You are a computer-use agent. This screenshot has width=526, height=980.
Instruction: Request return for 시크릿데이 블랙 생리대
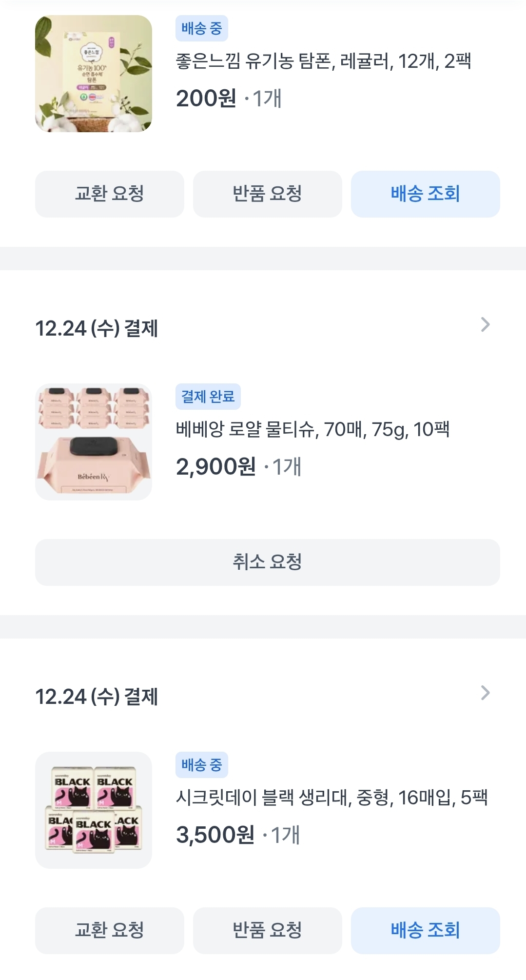(x=268, y=931)
